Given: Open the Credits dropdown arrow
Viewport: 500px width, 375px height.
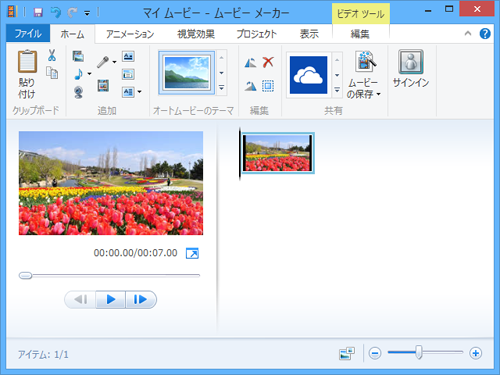Looking at the screenshot, I should tap(139, 92).
